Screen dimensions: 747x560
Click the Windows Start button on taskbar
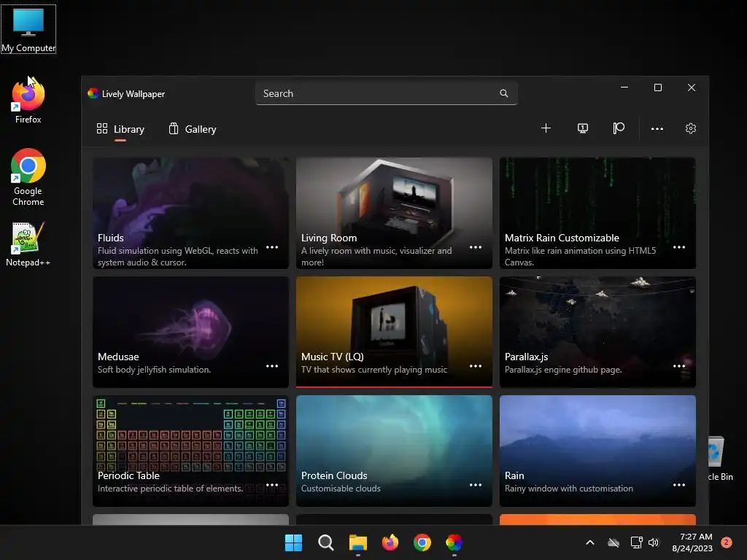click(293, 542)
